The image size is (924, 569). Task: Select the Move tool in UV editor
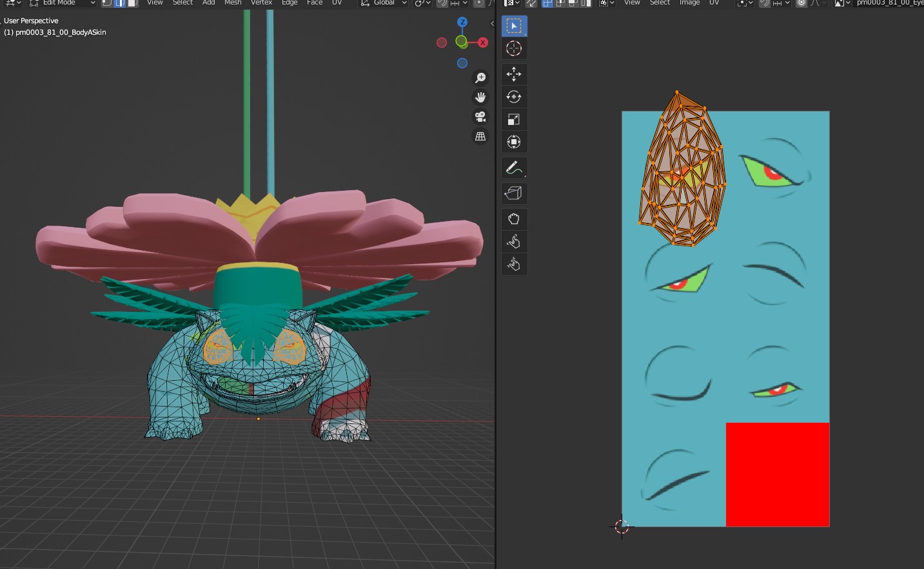click(x=514, y=74)
